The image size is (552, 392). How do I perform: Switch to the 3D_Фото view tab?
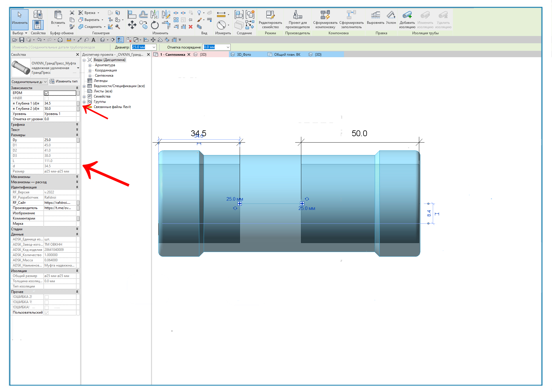pyautogui.click(x=244, y=55)
